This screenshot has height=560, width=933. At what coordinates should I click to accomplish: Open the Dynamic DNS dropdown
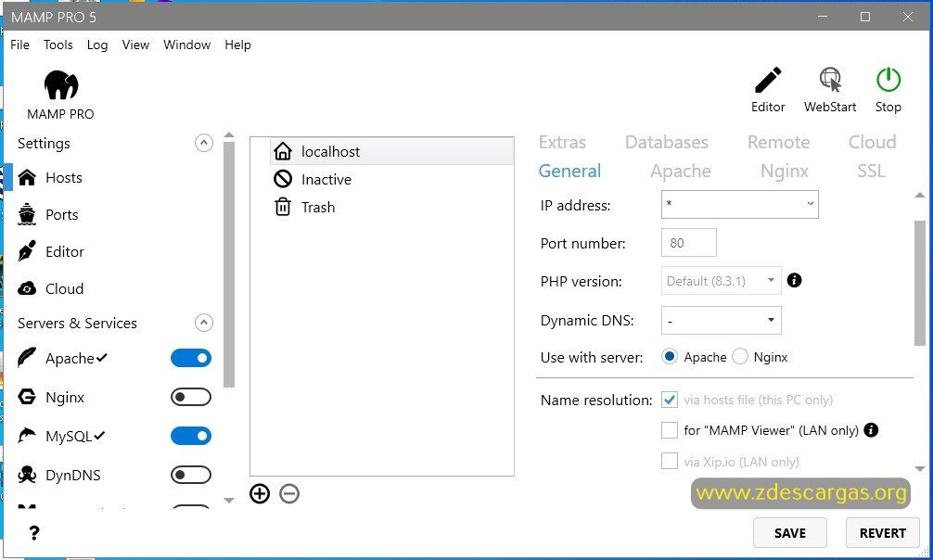722,320
